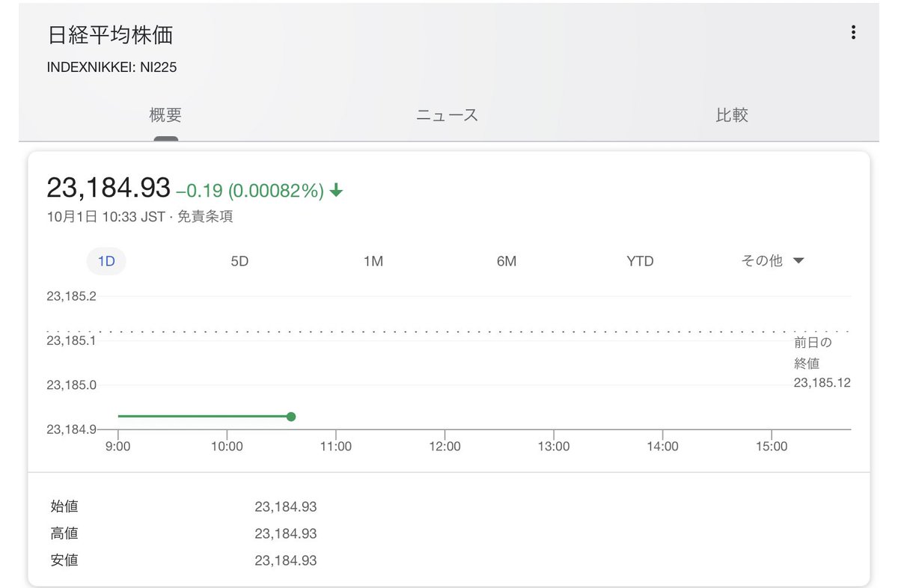Click the 安値 value 23,184.93
The image size is (898, 588).
pos(286,561)
